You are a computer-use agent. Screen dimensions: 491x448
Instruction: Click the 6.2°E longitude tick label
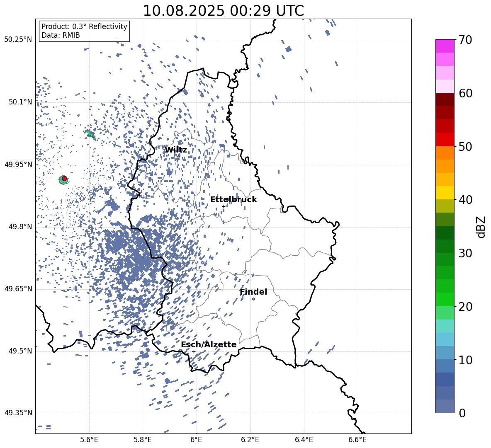click(x=250, y=440)
